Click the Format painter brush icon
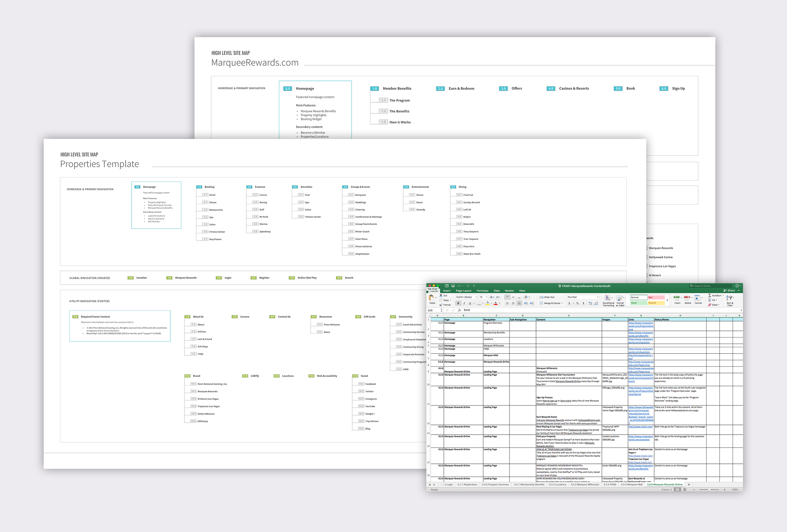 pos(441,305)
